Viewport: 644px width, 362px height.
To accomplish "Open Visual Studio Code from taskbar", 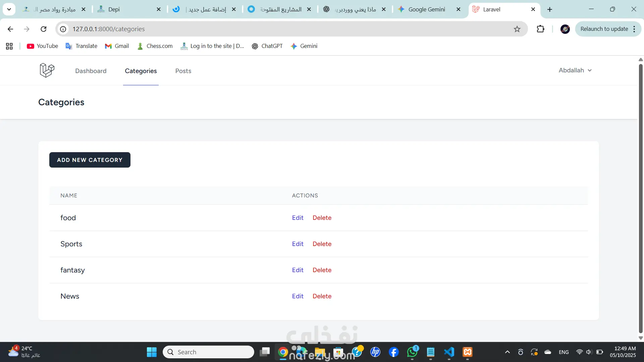I will [449, 352].
